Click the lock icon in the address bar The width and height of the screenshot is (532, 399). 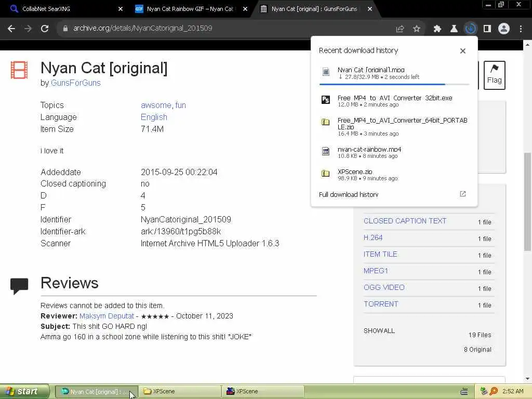[x=65, y=29]
